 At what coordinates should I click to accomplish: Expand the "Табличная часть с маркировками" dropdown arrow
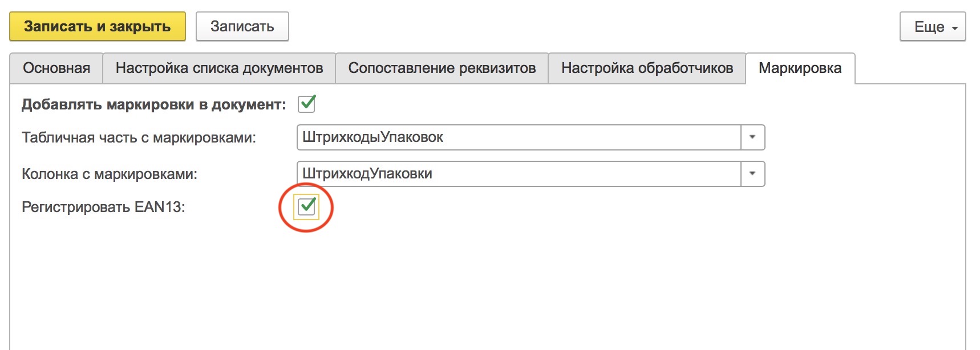point(752,137)
